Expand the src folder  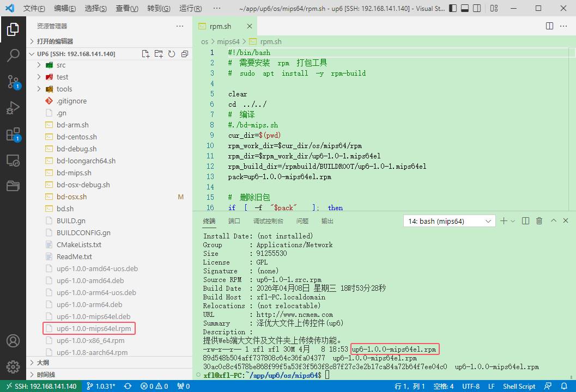[60, 65]
